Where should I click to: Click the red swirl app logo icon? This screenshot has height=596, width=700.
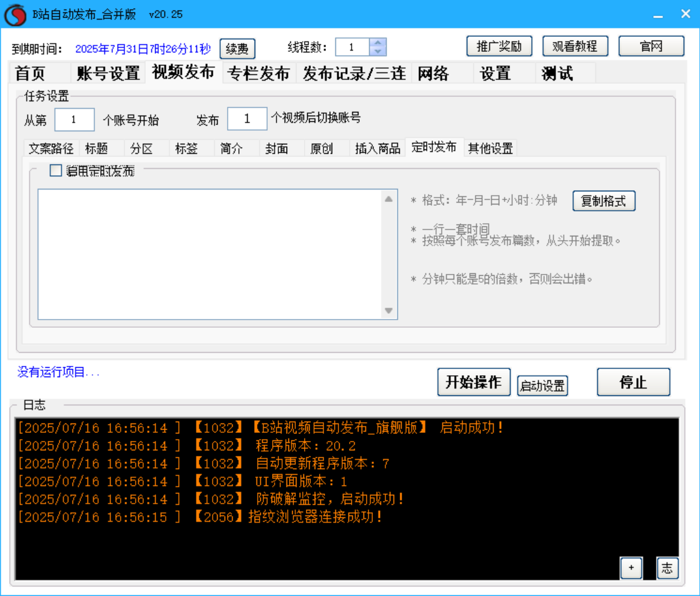click(15, 15)
